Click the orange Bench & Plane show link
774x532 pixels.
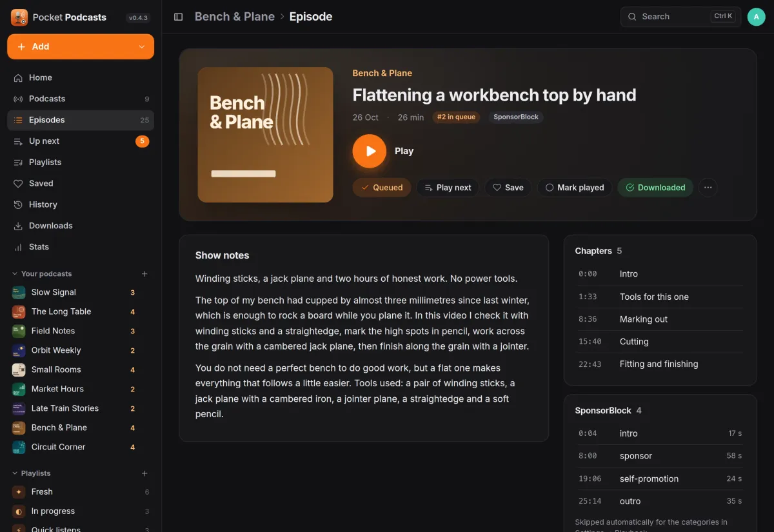pos(382,73)
